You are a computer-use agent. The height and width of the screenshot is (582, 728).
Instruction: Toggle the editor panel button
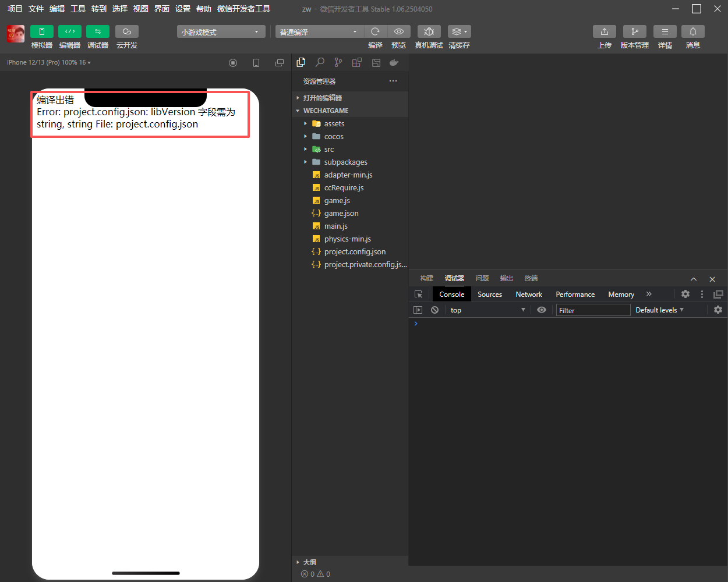click(70, 31)
